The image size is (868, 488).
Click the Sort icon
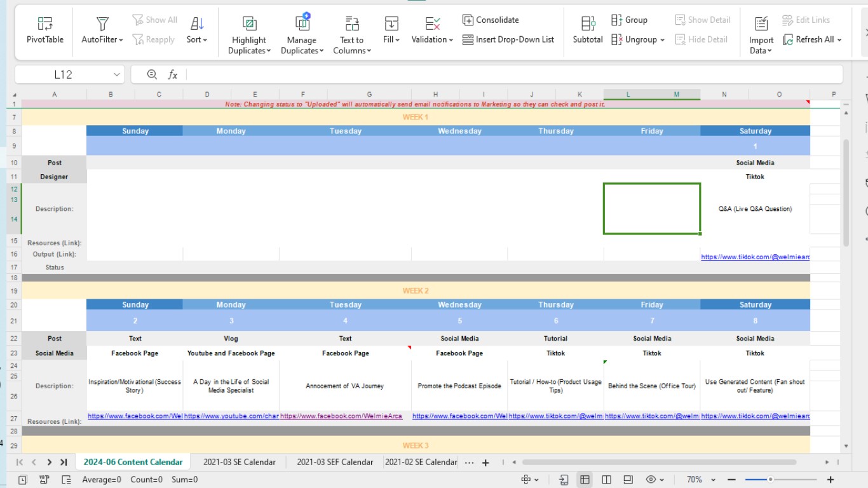197,24
